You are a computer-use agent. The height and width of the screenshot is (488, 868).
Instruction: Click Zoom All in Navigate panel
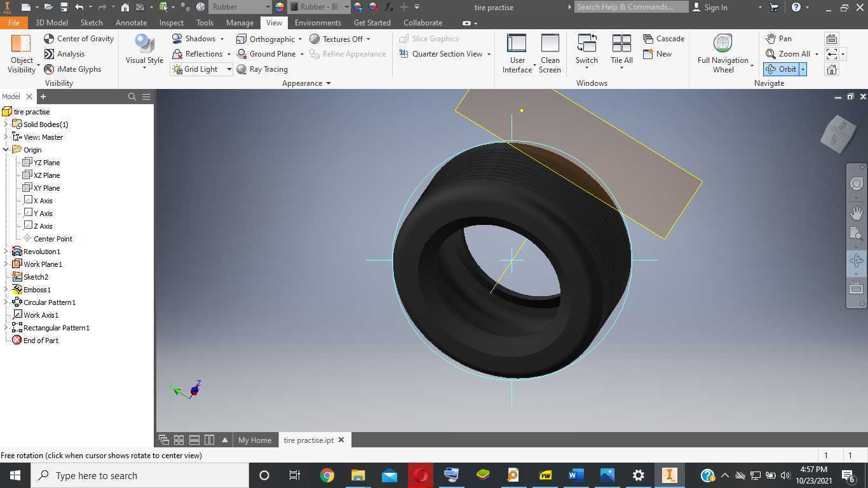tap(787, 54)
